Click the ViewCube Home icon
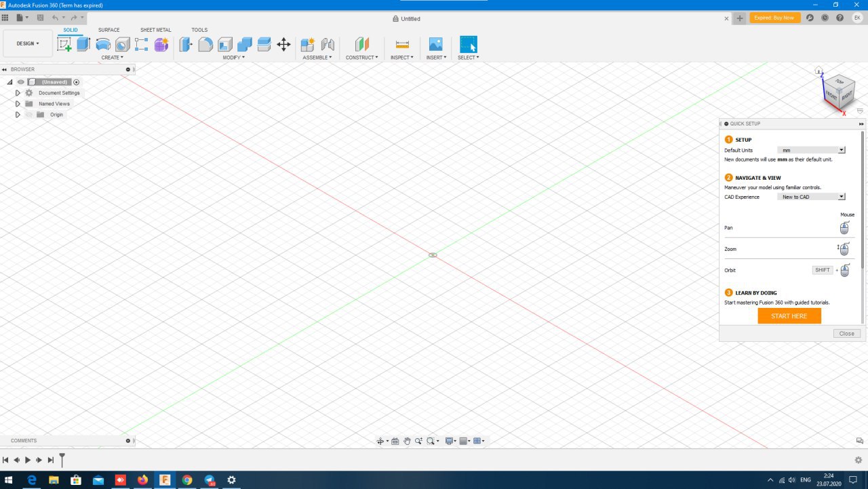This screenshot has height=489, width=868. pos(818,70)
